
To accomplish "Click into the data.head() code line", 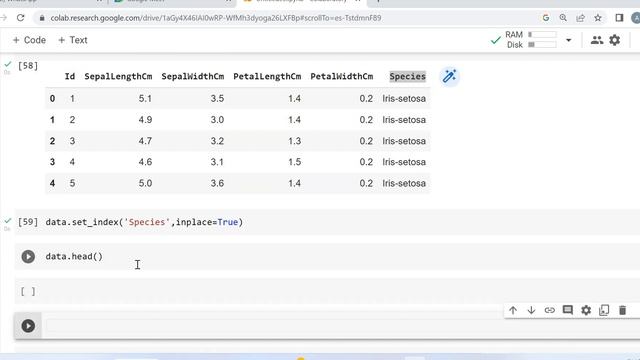I will click(x=74, y=256).
